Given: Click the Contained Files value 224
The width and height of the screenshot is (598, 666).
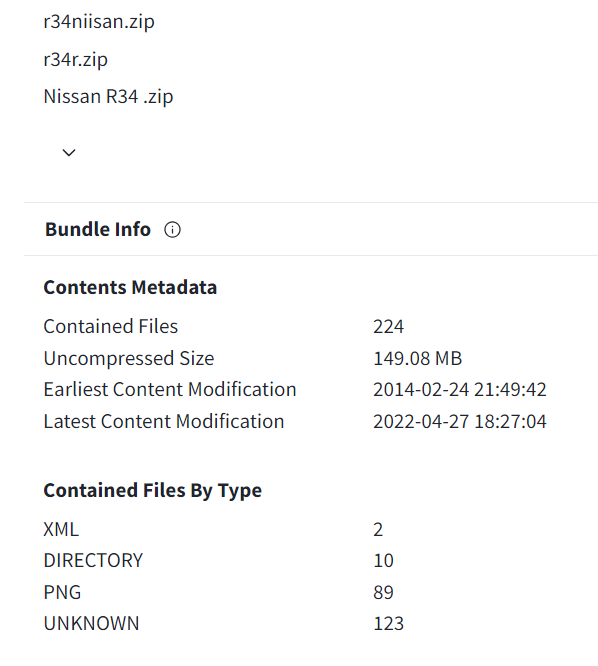Looking at the screenshot, I should [388, 327].
